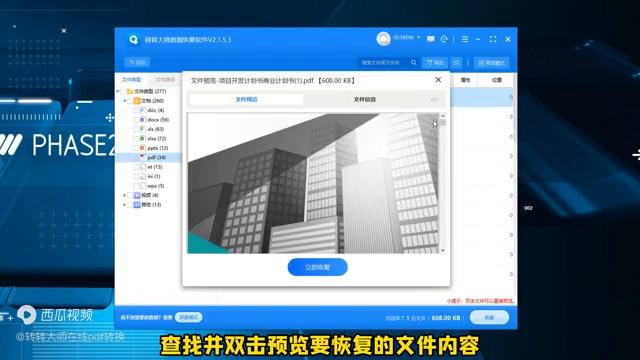Viewport: 640px width, 360px height.
Task: Check the xls (63) checkbox
Action: (136, 129)
